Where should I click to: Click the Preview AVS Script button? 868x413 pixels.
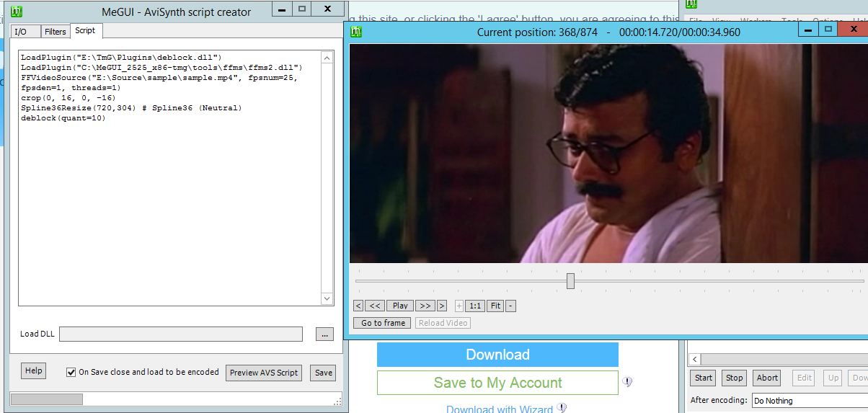tap(264, 373)
